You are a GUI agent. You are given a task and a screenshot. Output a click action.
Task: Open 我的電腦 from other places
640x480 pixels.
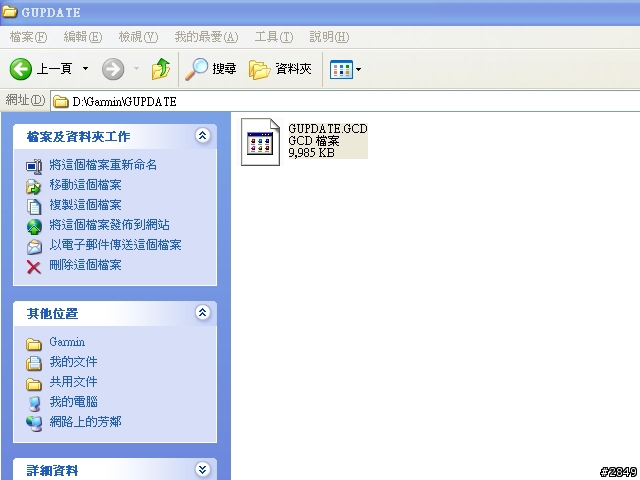point(73,402)
